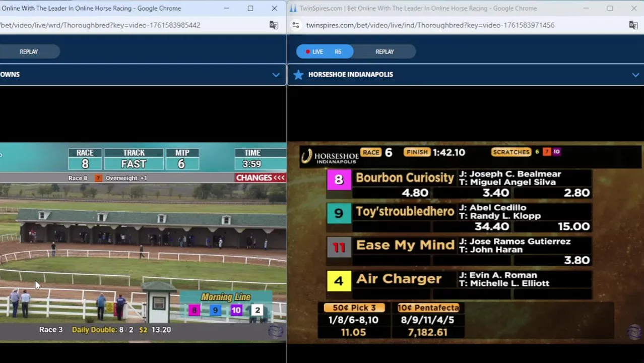Screen dimensions: 644x363
Task: Maximize the left Chrome window
Action: pyautogui.click(x=250, y=8)
